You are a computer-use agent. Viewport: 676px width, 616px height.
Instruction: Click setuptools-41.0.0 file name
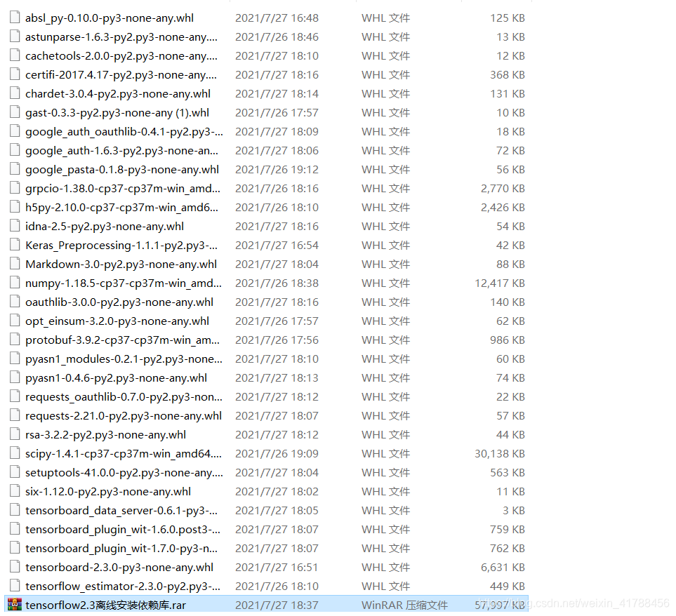[x=124, y=473]
